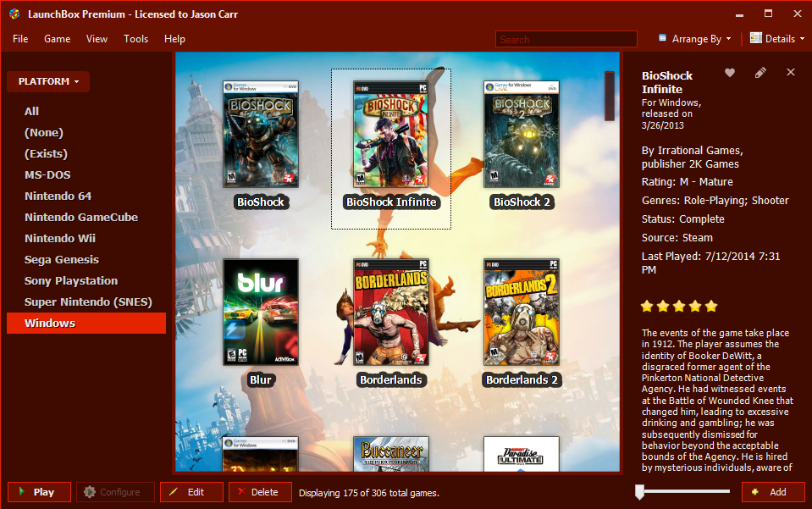Open the Tools menu
The image size is (812, 509).
coord(135,39)
